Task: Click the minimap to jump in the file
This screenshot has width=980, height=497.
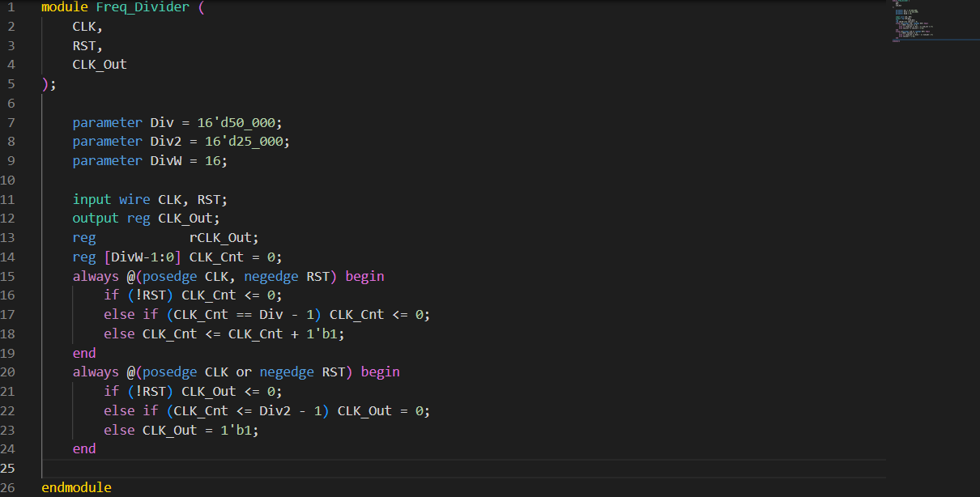Action: click(x=931, y=20)
